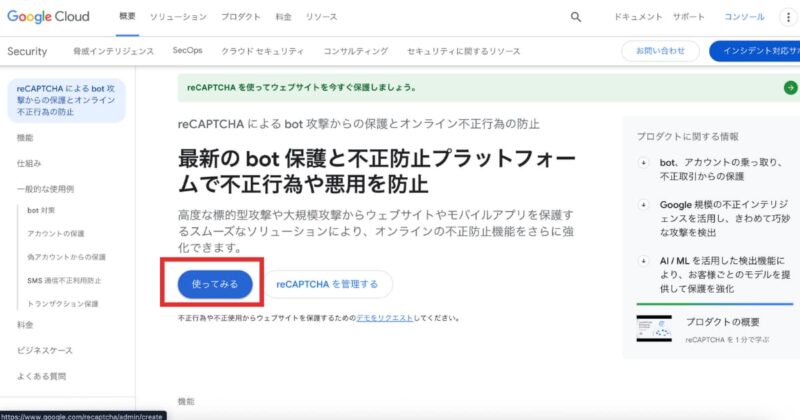Expand the 'Google 規模の不正インテリジェンス' item
Viewport: 800px width, 420px height.
[x=643, y=205]
